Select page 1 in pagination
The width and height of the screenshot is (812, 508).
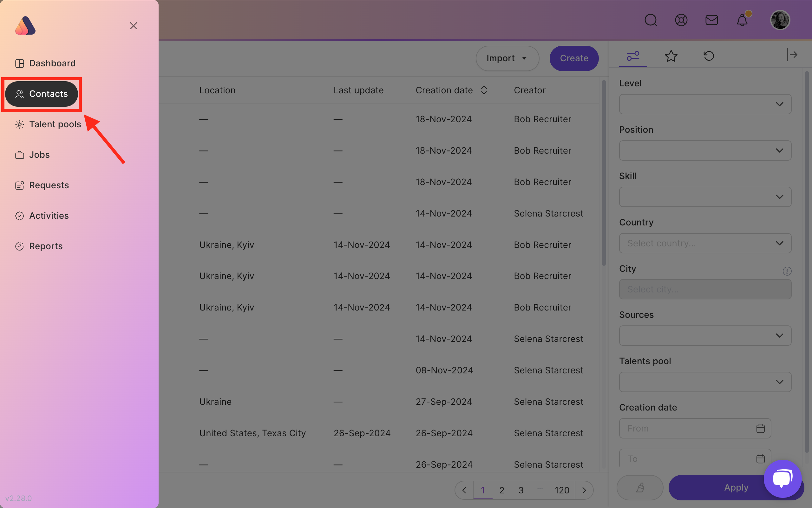(x=483, y=490)
